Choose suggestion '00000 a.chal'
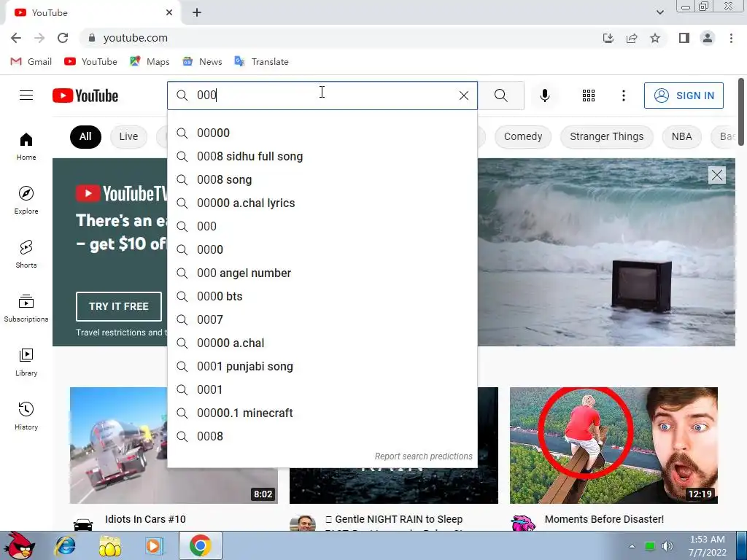The image size is (747, 560). pos(322,343)
